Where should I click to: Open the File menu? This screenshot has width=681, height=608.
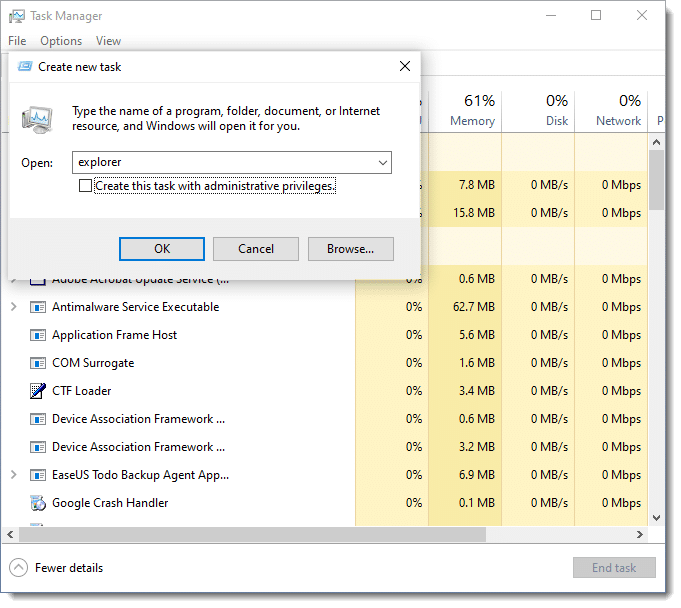point(17,41)
